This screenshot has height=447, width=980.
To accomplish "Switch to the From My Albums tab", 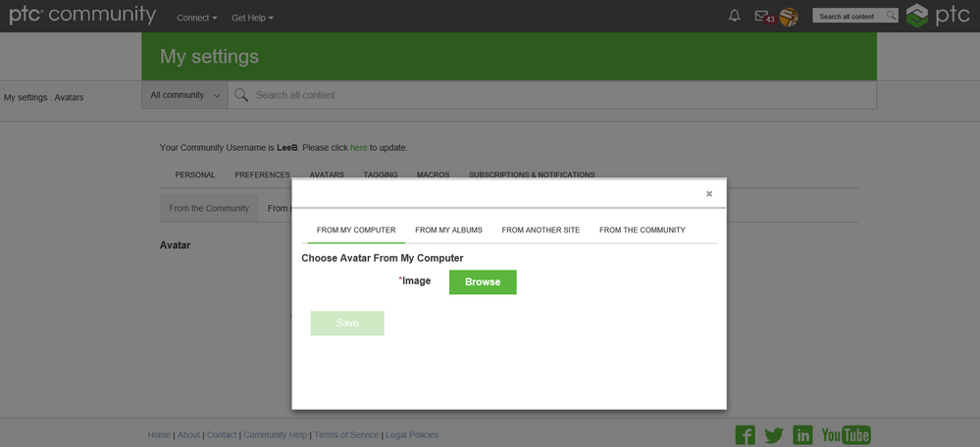I will click(x=448, y=230).
